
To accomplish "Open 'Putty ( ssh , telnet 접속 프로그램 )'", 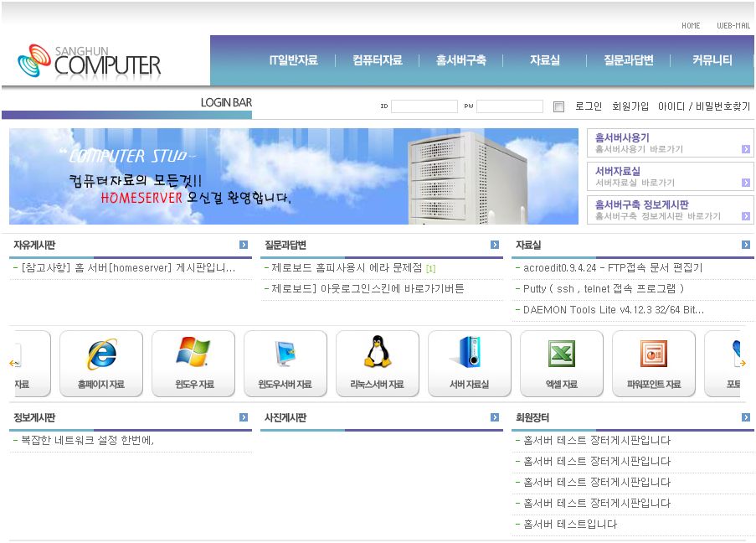I will tap(604, 288).
